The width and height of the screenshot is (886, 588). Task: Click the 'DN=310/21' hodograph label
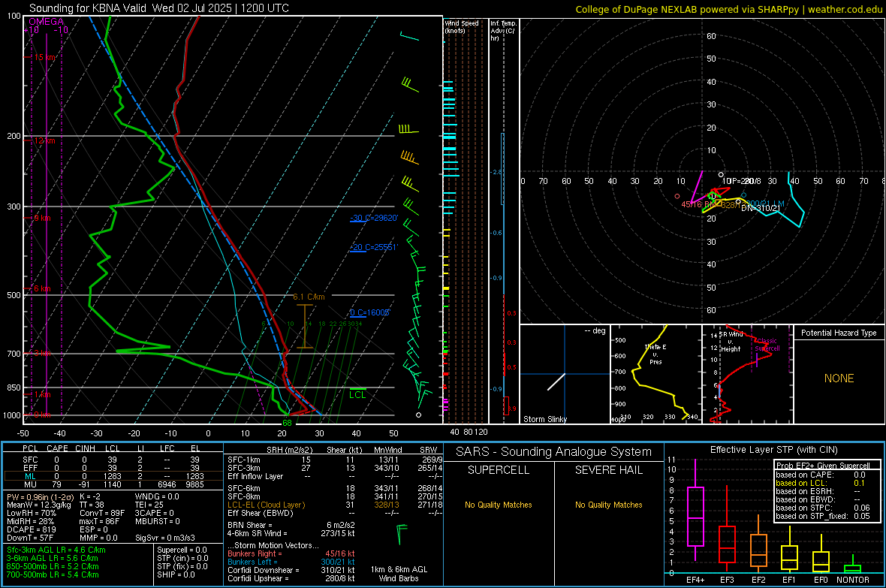pyautogui.click(x=761, y=208)
